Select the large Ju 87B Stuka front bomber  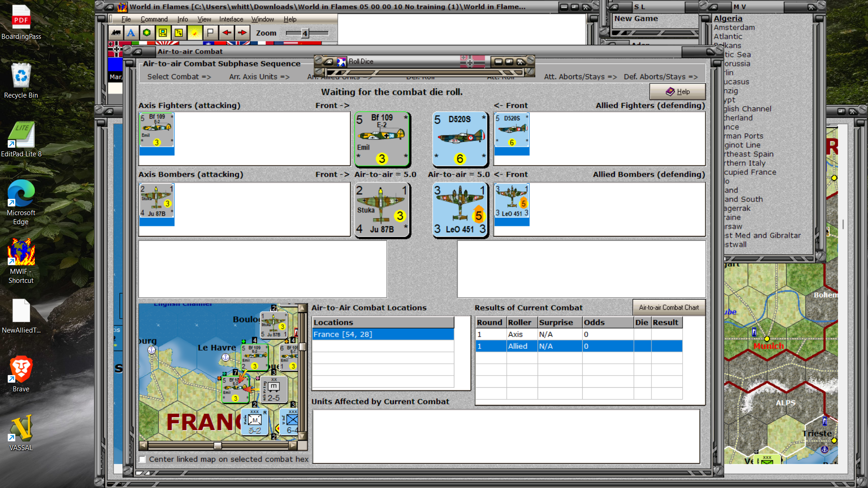click(x=382, y=210)
